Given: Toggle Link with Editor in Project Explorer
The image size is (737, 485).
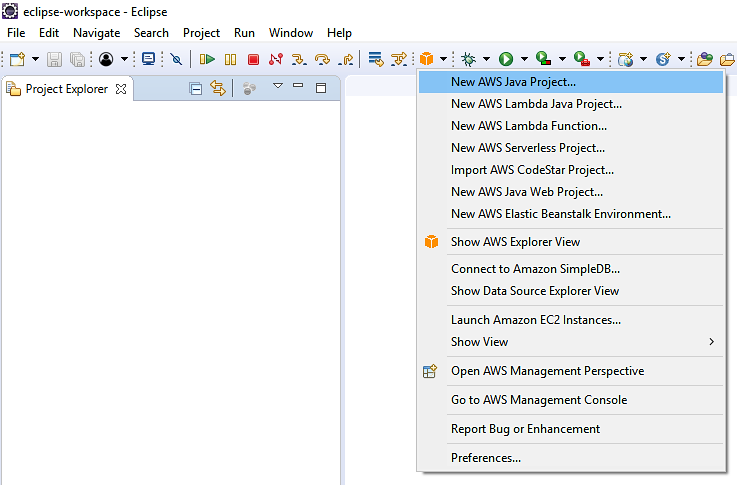Looking at the screenshot, I should [218, 88].
